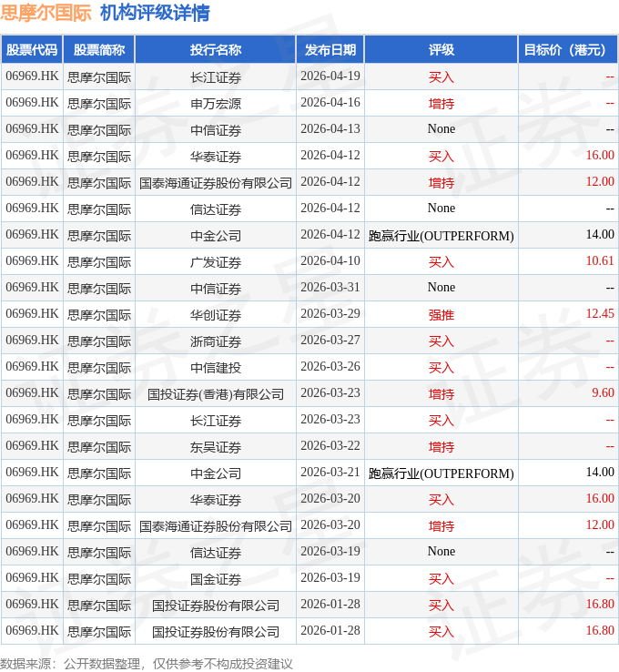Click the 股票代码 column header
Image resolution: width=619 pixels, height=672 pixels.
[32, 50]
